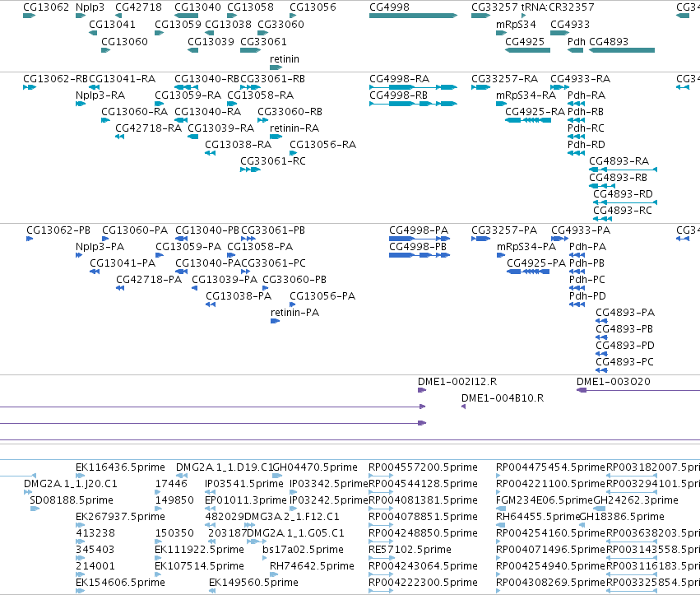Viewport: 700px width, 595px height.
Task: Click the CG4925 gene bar
Action: [x=527, y=50]
